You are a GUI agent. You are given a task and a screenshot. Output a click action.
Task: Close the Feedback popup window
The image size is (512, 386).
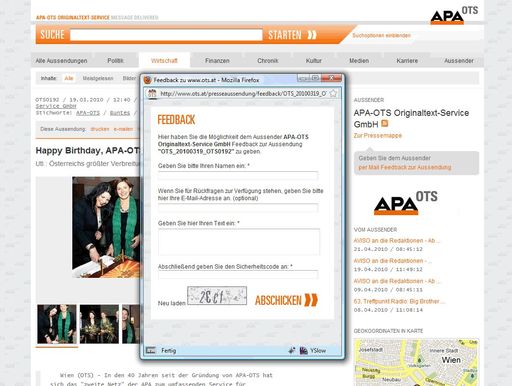click(331, 78)
